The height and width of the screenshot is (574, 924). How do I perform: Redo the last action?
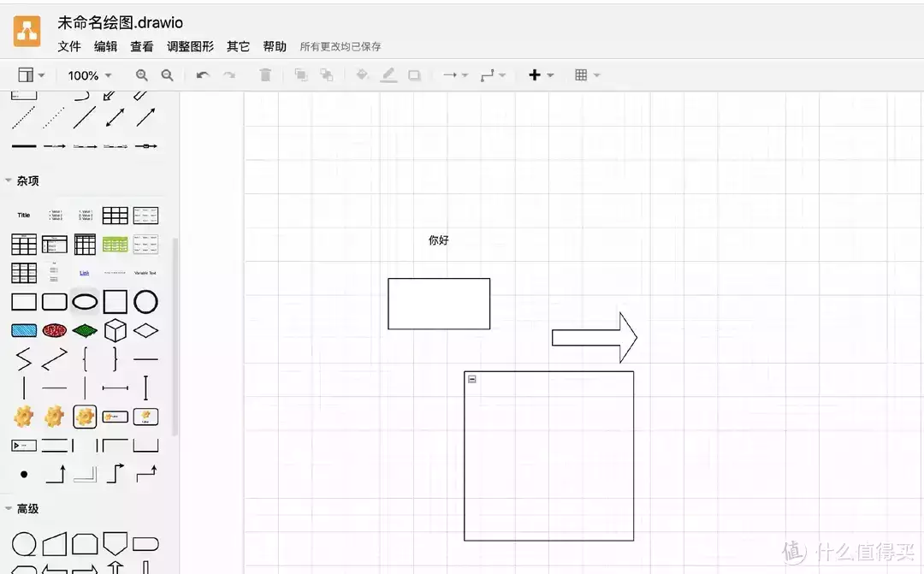click(x=229, y=74)
